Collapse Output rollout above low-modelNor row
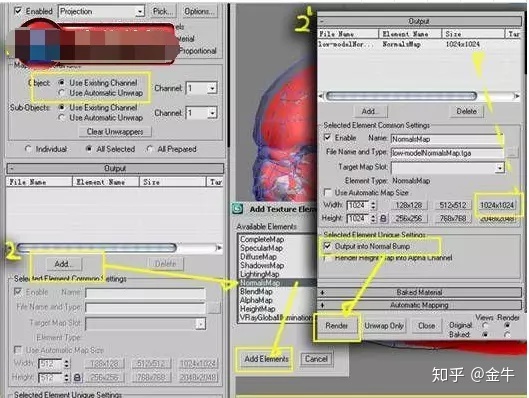The height and width of the screenshot is (398, 529). pyautogui.click(x=419, y=21)
